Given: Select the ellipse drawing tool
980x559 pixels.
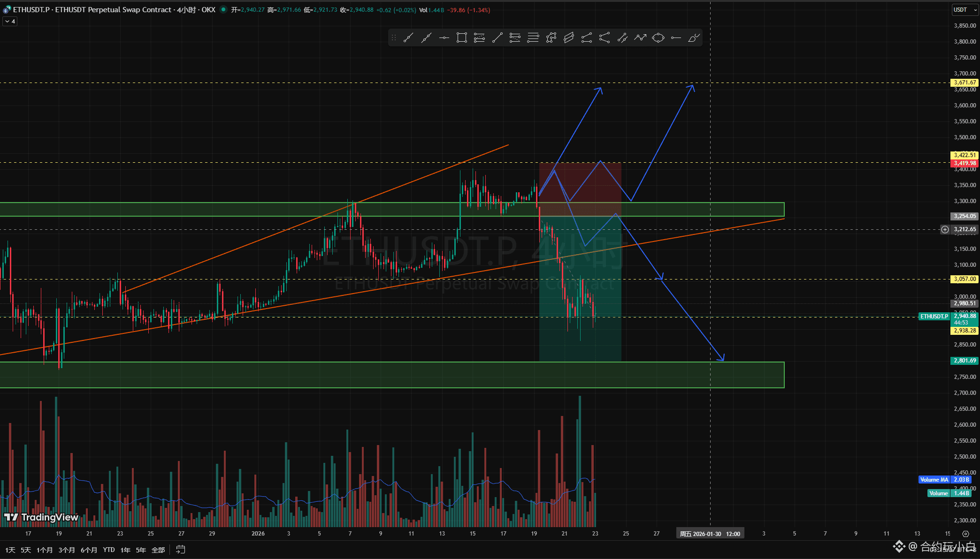Looking at the screenshot, I should click(658, 38).
